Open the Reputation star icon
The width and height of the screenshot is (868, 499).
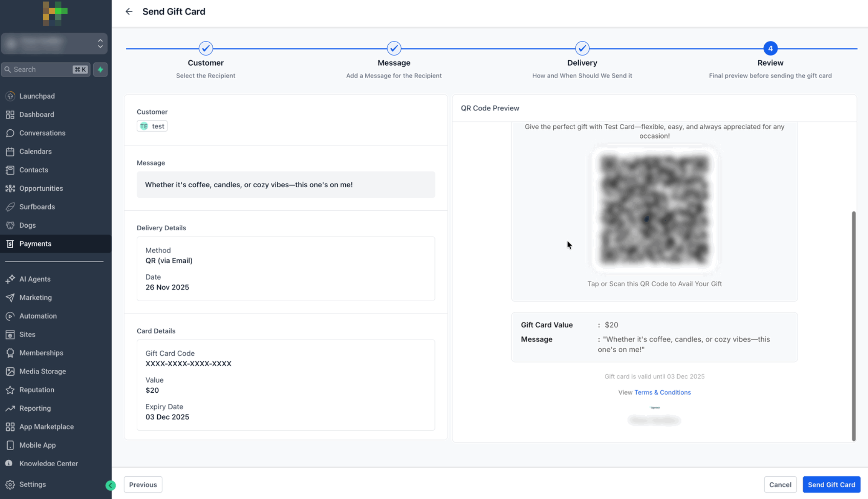[x=10, y=390]
